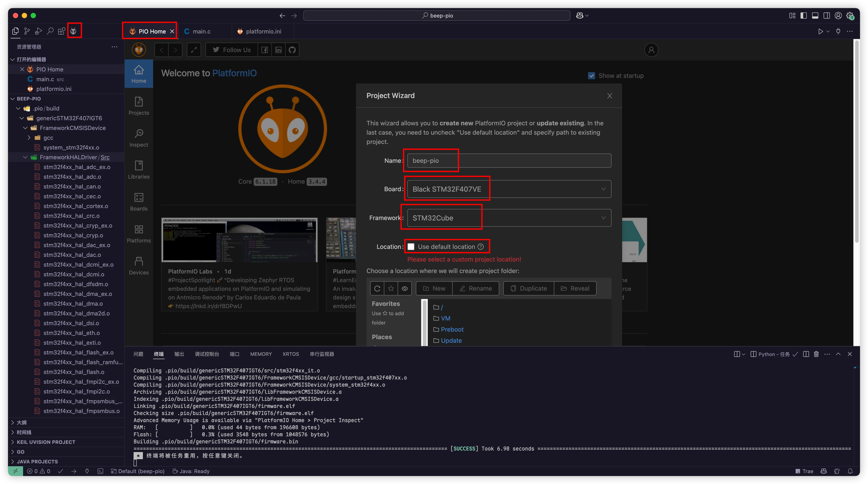Click PlatformIO upload arrow in status bar

(73, 471)
